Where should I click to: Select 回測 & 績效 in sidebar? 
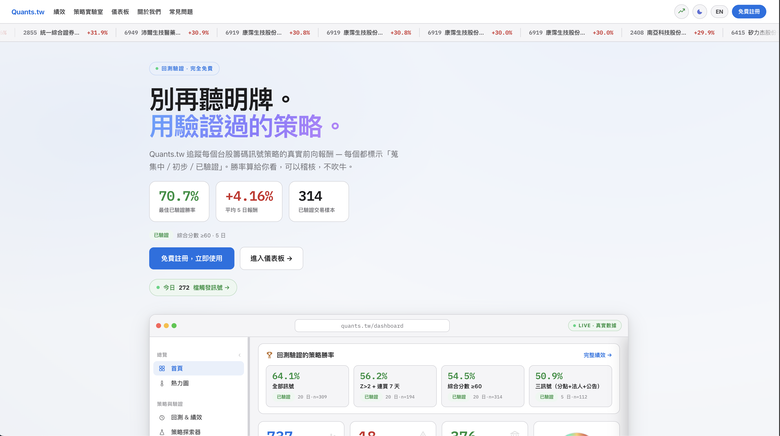coord(198,417)
